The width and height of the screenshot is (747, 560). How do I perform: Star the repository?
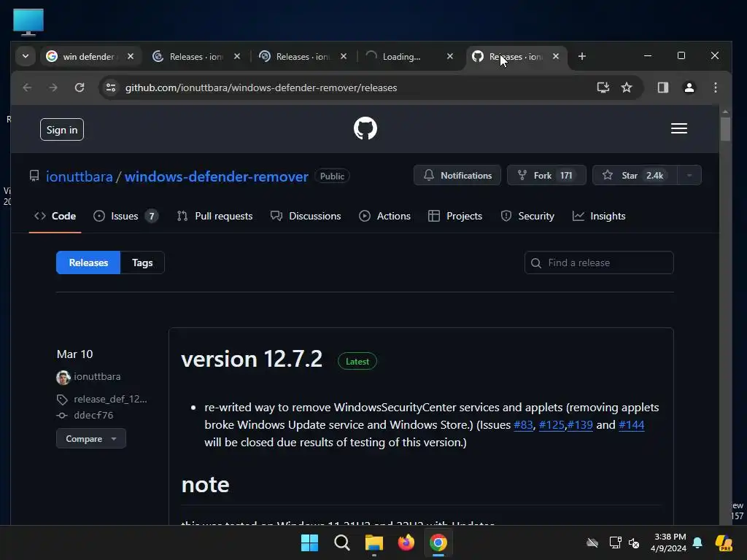[x=635, y=175]
